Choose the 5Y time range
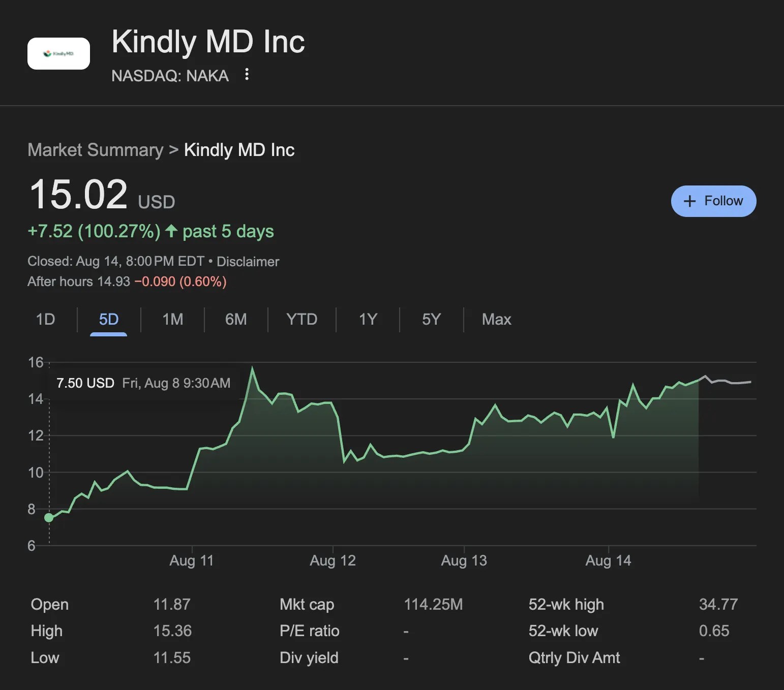Screen dimensions: 784x690 coord(431,319)
